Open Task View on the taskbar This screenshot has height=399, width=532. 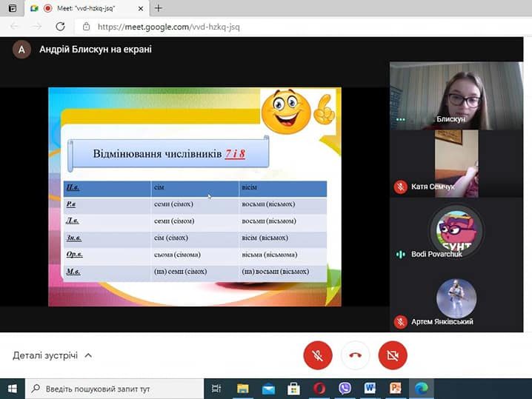(216, 388)
